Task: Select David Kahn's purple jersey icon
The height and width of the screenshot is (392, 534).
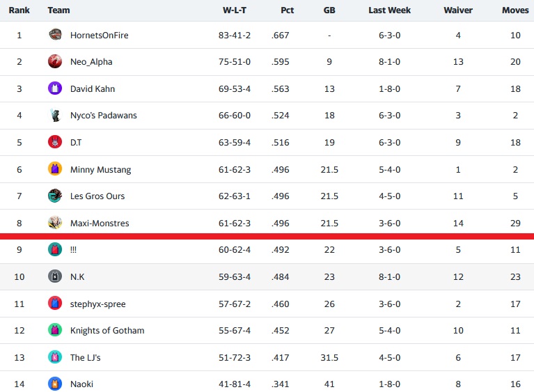Action: pos(55,88)
